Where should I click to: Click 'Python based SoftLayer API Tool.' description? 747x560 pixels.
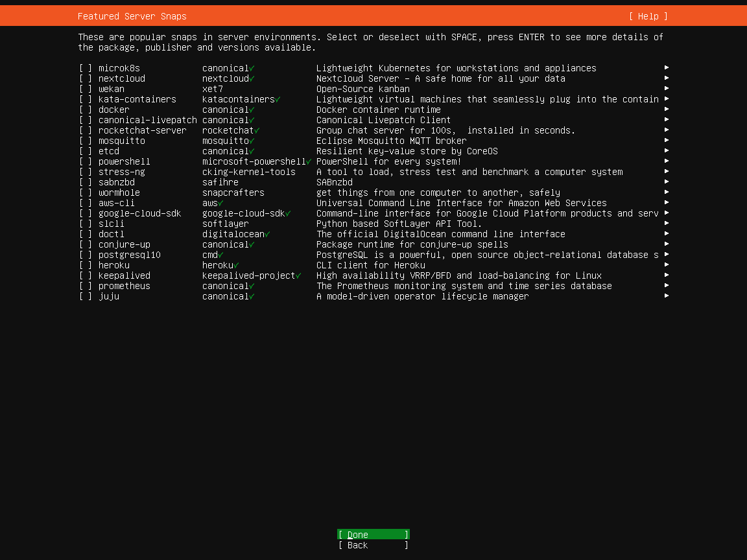click(399, 224)
